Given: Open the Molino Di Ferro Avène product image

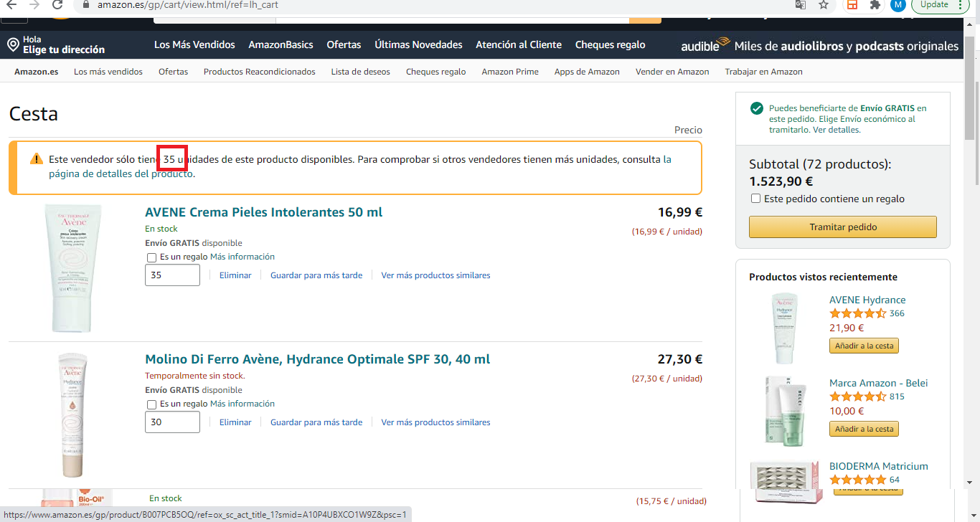Looking at the screenshot, I should pos(72,415).
